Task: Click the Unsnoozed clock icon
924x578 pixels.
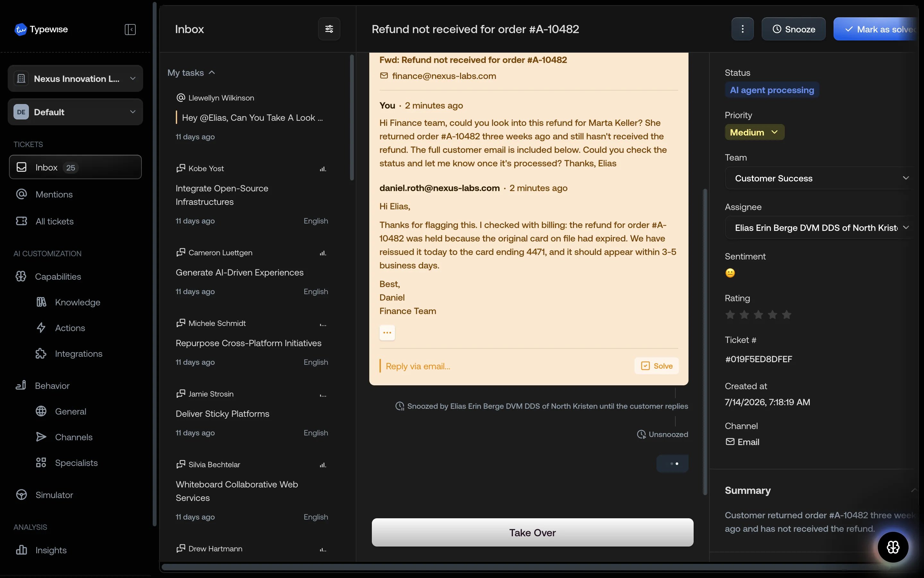Action: point(641,434)
